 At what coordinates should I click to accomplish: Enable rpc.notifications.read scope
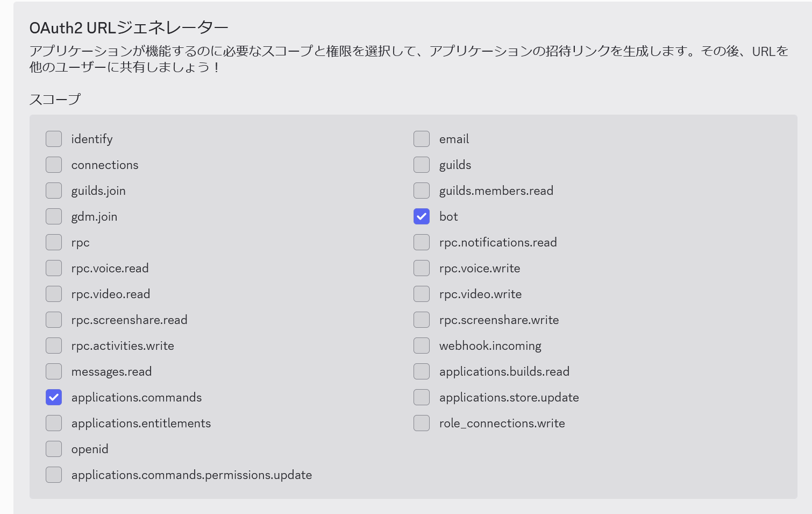(x=422, y=242)
